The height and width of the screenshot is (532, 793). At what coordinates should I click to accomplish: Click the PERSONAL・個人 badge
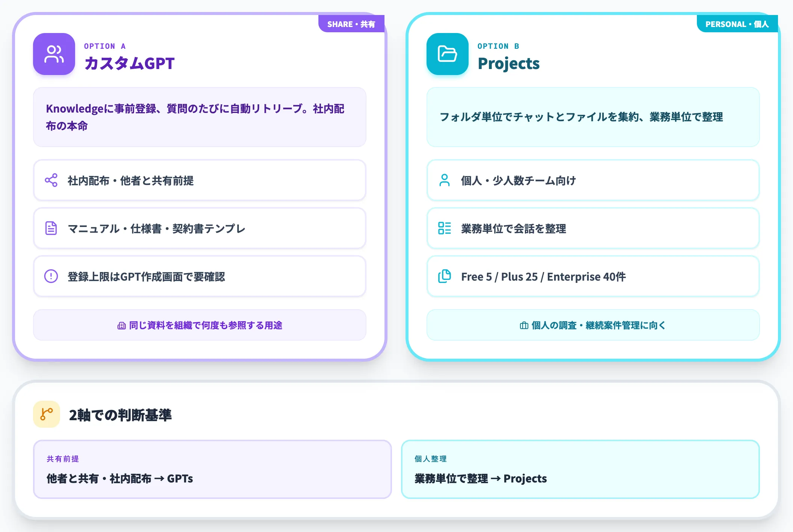[737, 24]
